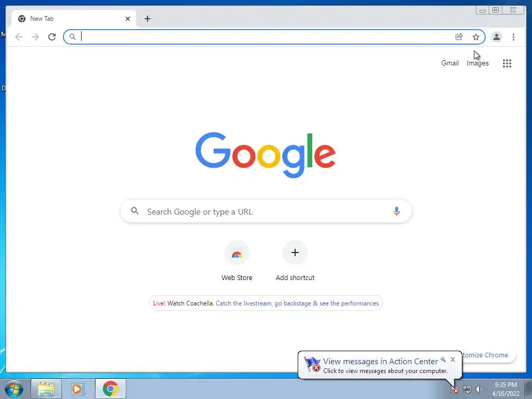Start voice search with the microphone icon

pos(396,211)
